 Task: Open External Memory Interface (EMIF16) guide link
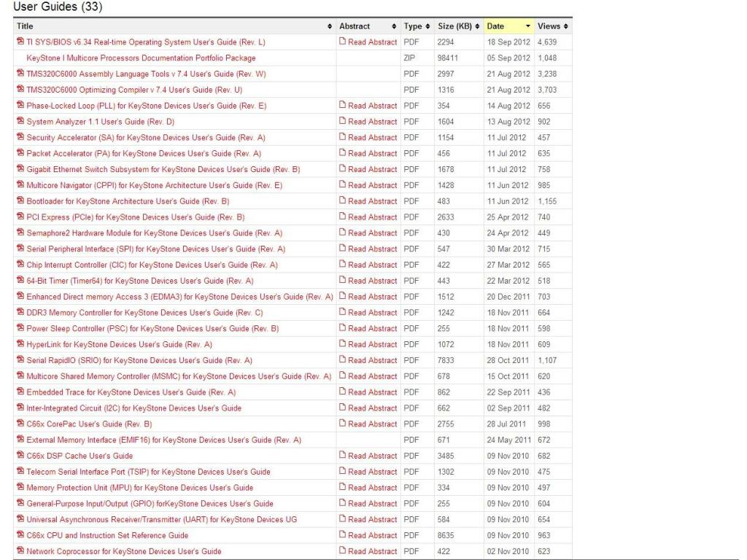(164, 440)
